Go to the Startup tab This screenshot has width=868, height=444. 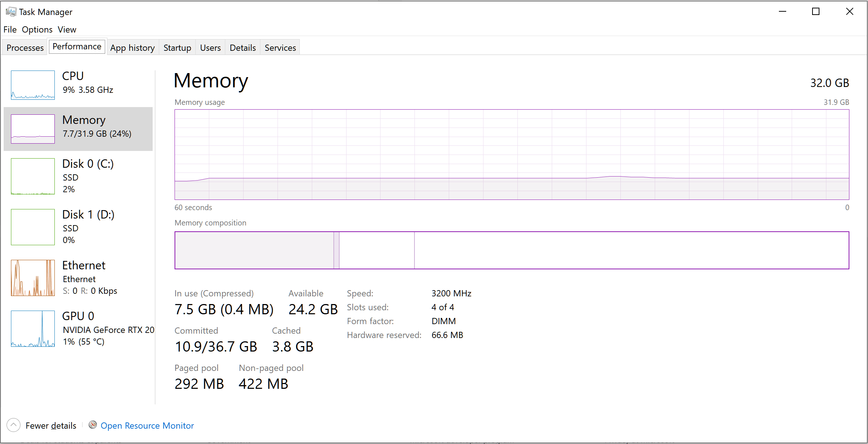pos(177,48)
